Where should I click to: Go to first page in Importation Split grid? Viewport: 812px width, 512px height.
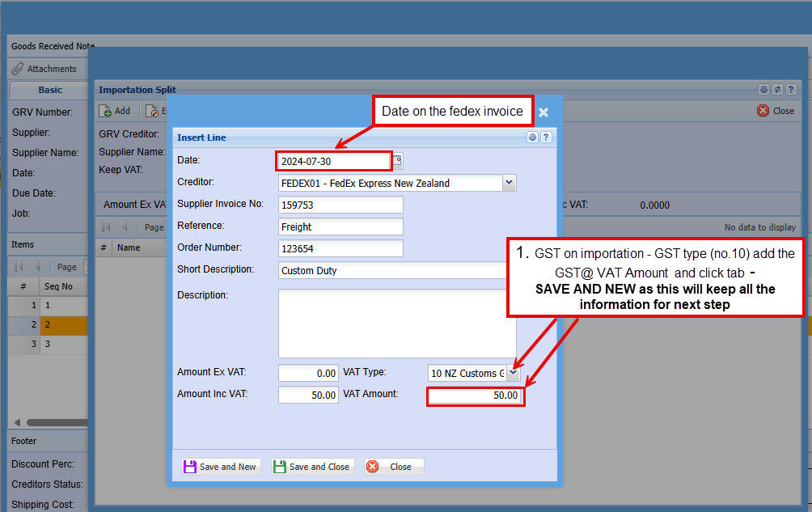coord(106,227)
